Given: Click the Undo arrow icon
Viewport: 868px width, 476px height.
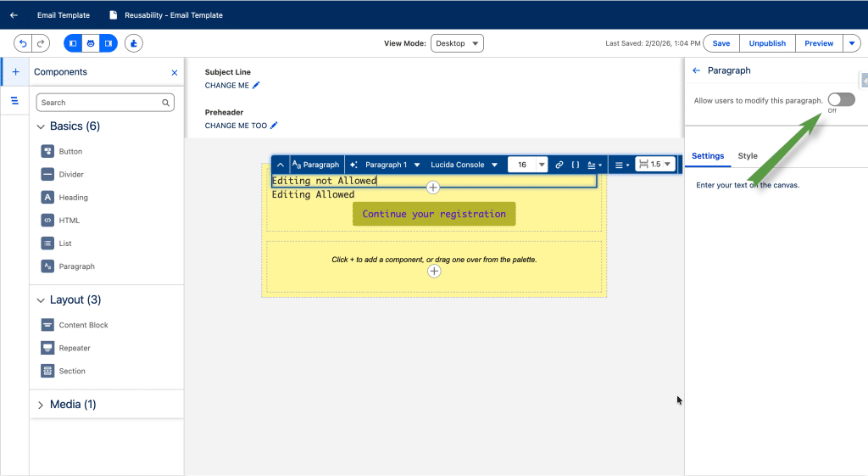Looking at the screenshot, I should (x=23, y=43).
